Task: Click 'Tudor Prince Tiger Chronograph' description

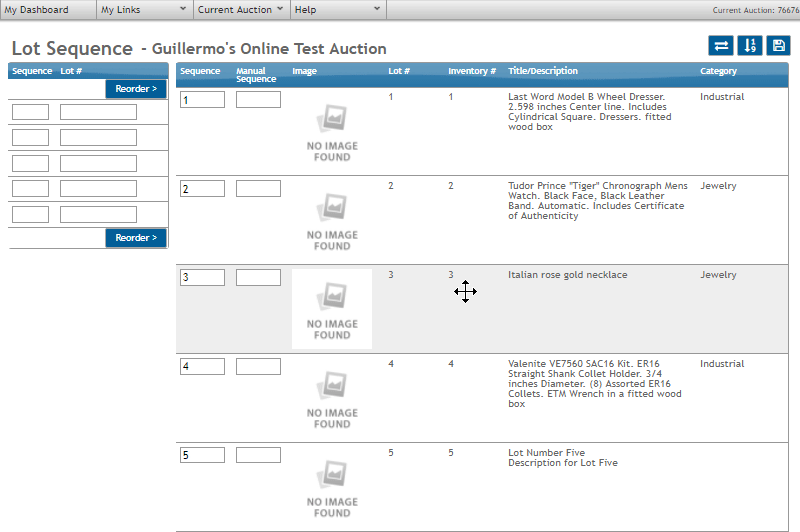Action: tap(598, 201)
